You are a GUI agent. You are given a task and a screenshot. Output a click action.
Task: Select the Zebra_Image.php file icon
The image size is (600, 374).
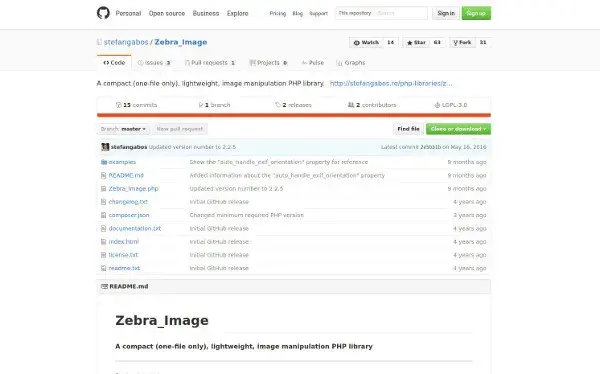tap(103, 189)
